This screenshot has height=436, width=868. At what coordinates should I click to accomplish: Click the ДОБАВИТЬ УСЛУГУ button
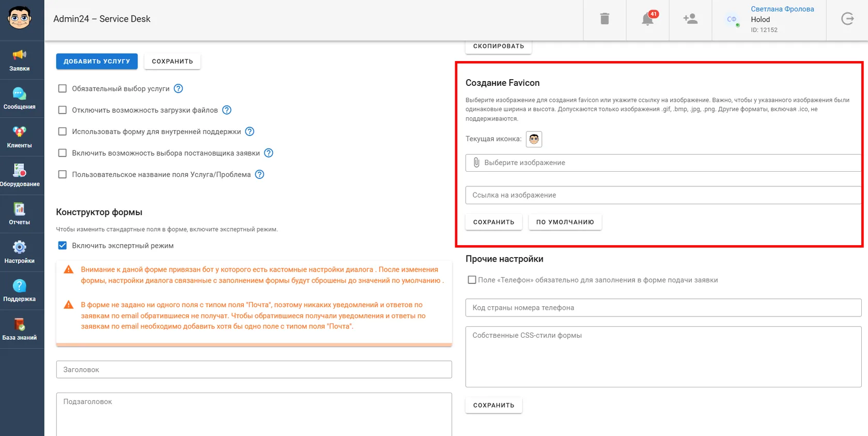tap(97, 61)
